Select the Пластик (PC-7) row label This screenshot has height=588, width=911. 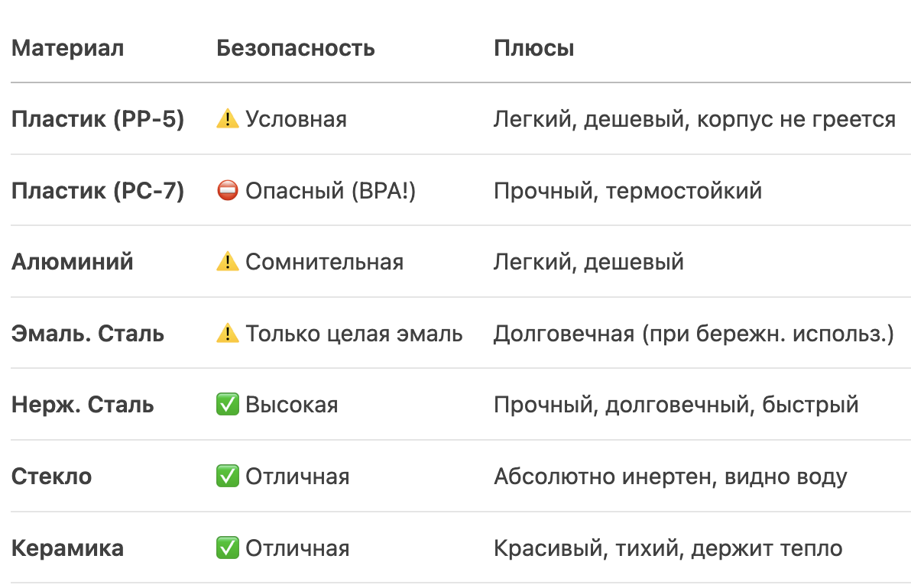[98, 191]
